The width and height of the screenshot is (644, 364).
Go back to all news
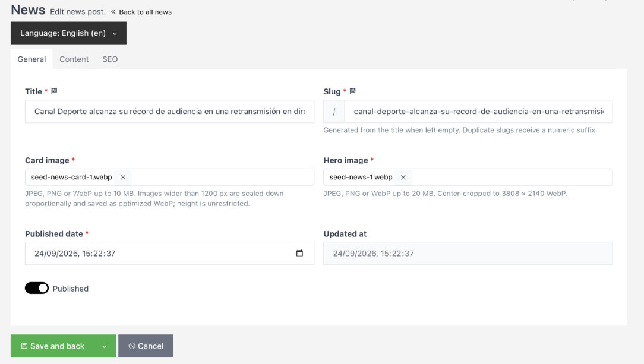pos(141,12)
